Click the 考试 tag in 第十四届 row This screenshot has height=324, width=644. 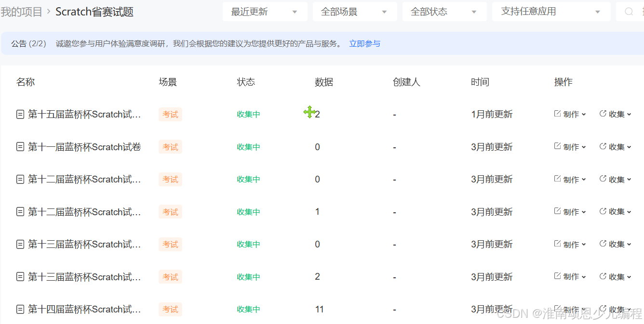pyautogui.click(x=170, y=310)
